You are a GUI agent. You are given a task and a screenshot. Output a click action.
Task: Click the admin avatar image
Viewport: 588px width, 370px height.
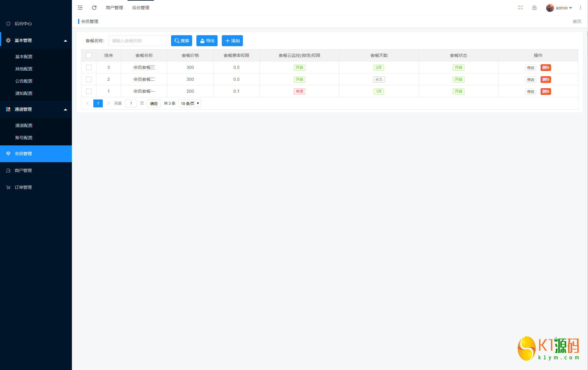pyautogui.click(x=550, y=8)
